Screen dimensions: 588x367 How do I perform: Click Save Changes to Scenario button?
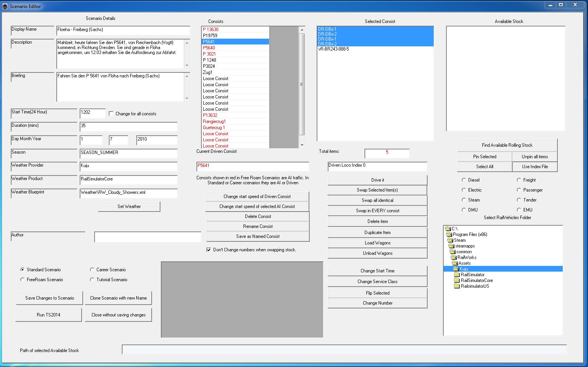tap(49, 298)
